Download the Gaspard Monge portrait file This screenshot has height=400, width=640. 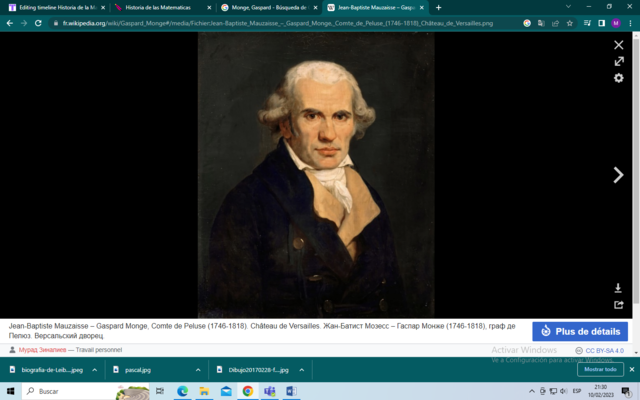coord(618,288)
